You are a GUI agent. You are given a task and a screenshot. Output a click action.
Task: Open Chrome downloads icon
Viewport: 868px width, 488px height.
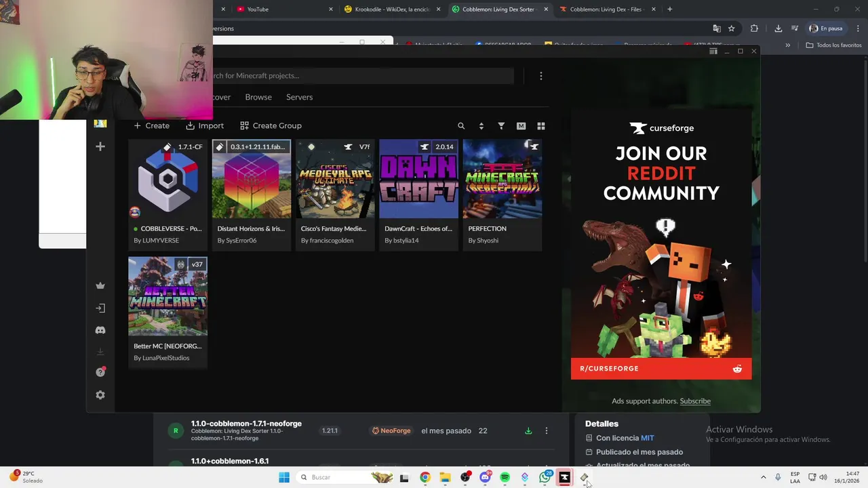pyautogui.click(x=778, y=28)
